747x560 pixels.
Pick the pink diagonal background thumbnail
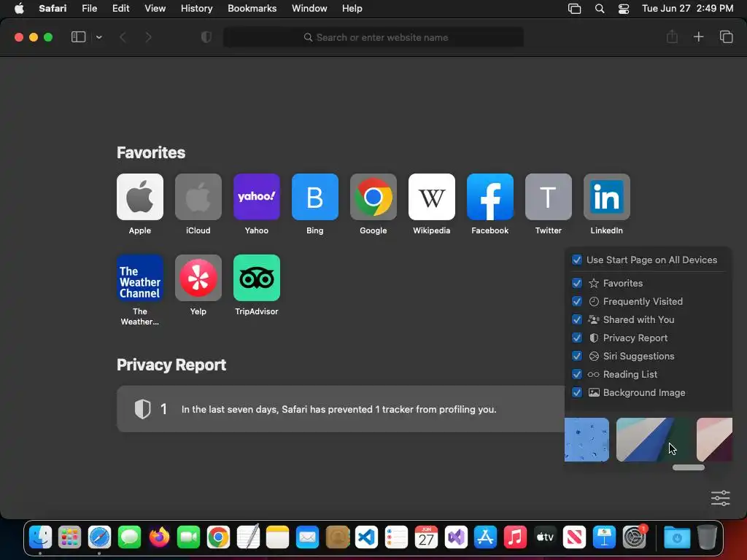[x=715, y=440]
